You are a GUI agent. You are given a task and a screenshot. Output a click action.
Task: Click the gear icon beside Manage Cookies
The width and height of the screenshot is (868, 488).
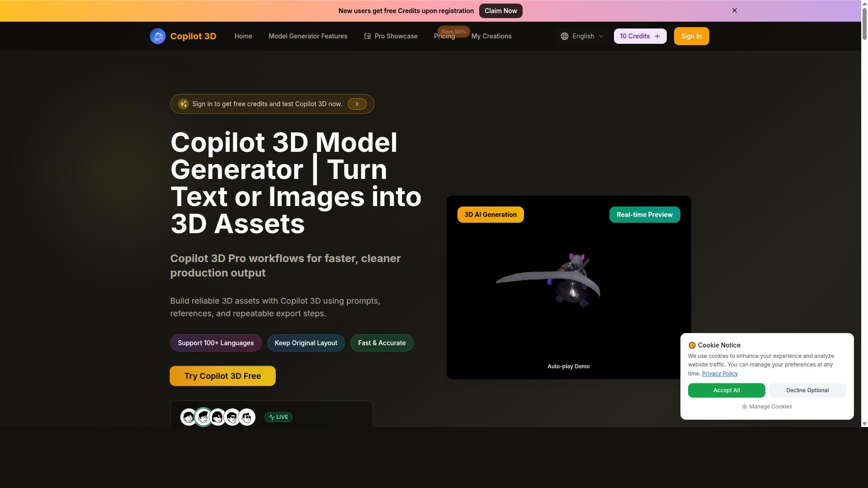(744, 407)
